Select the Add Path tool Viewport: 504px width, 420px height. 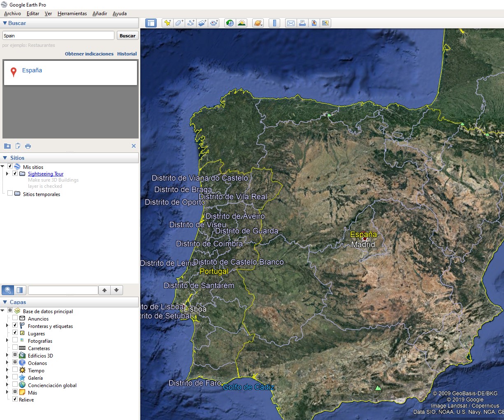click(x=190, y=23)
